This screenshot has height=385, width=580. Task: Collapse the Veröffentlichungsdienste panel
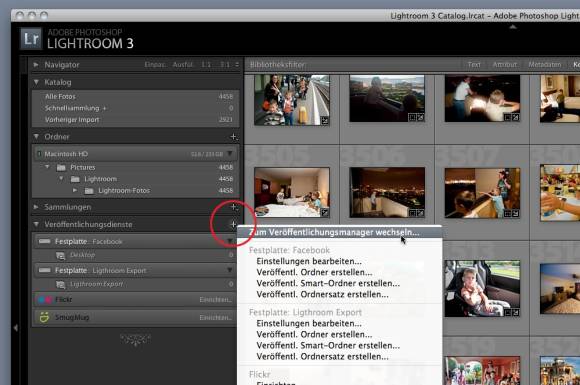(x=36, y=224)
